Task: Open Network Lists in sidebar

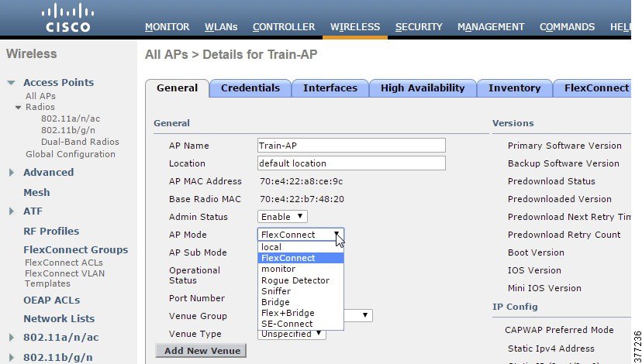Action: (x=59, y=318)
